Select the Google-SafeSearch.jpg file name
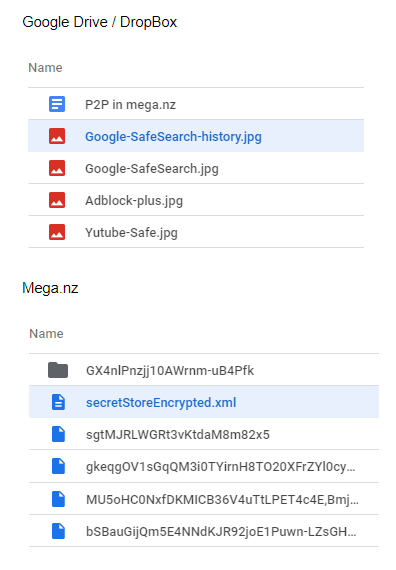Screen dimensions: 396x570 tap(152, 169)
